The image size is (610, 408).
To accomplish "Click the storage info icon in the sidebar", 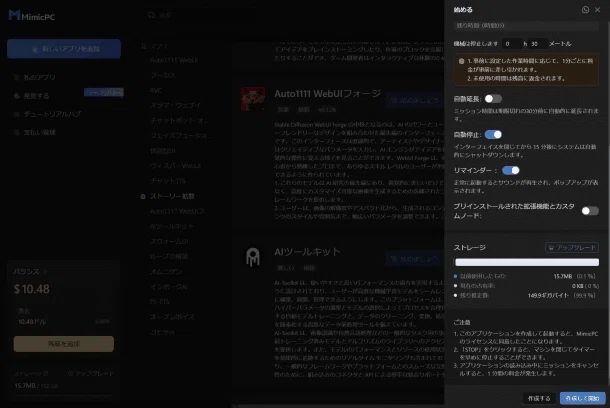I will pyautogui.click(x=46, y=373).
